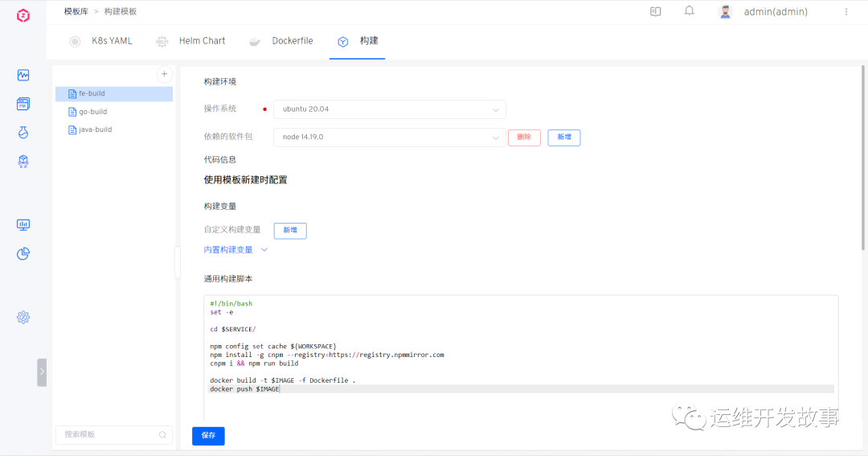The width and height of the screenshot is (868, 456).
Task: Click the page vertical scrollbar
Action: click(x=863, y=158)
